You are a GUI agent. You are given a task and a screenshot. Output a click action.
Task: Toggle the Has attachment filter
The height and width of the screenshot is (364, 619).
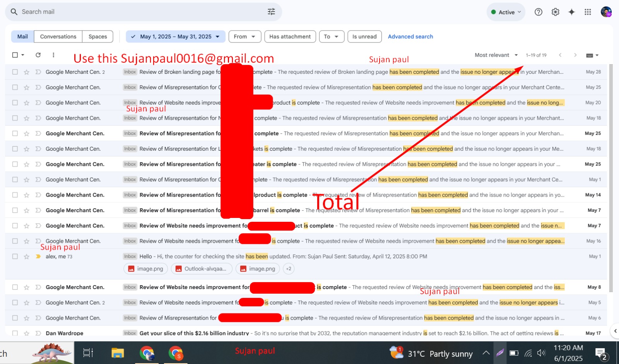click(x=290, y=37)
